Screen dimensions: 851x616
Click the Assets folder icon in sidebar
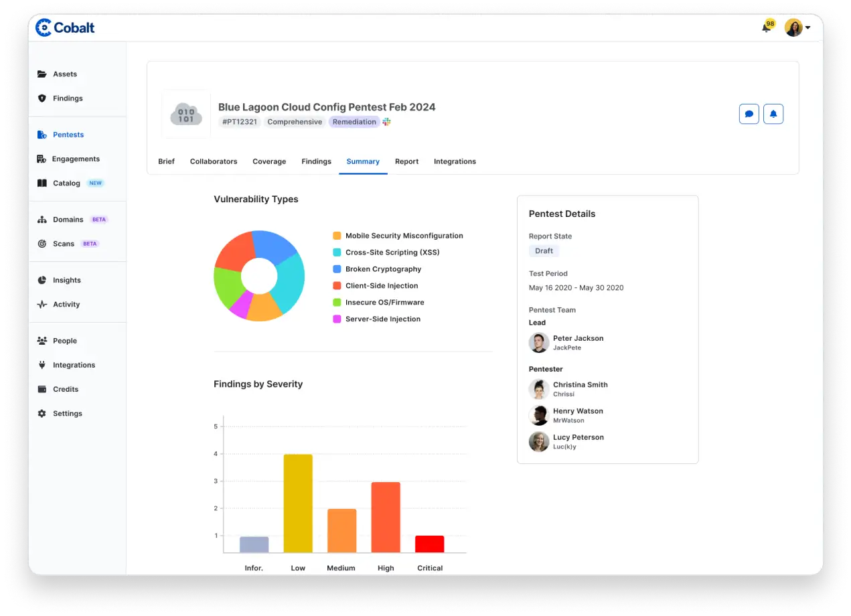coord(42,74)
